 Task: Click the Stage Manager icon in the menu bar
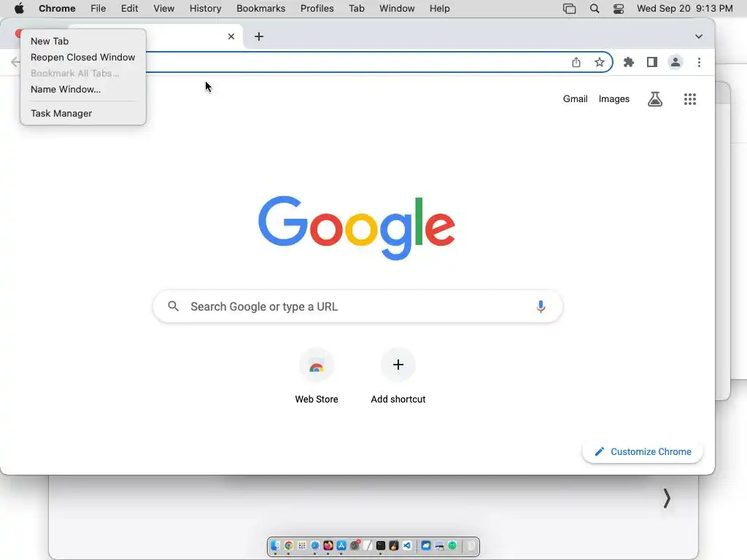569,9
